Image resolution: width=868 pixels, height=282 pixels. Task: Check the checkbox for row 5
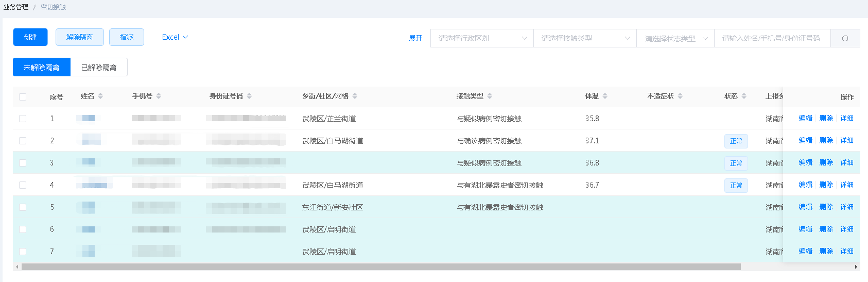(x=23, y=207)
